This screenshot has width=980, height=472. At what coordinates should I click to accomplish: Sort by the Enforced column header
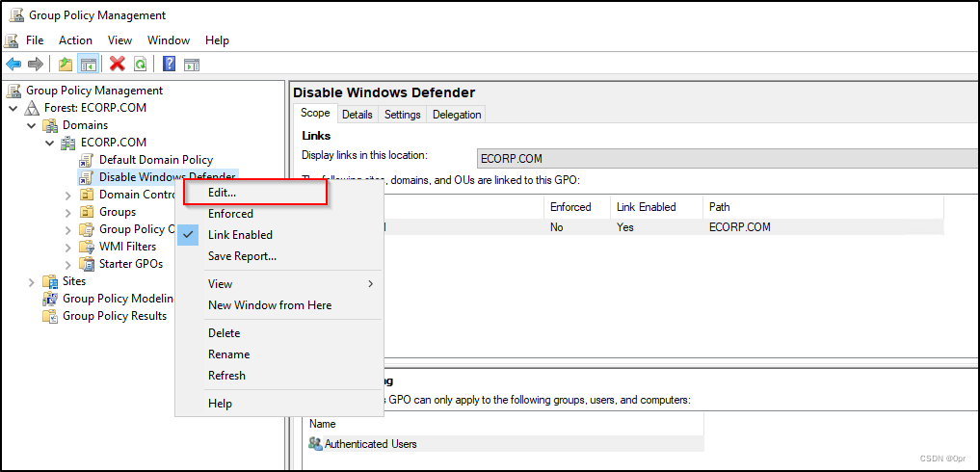(x=577, y=207)
